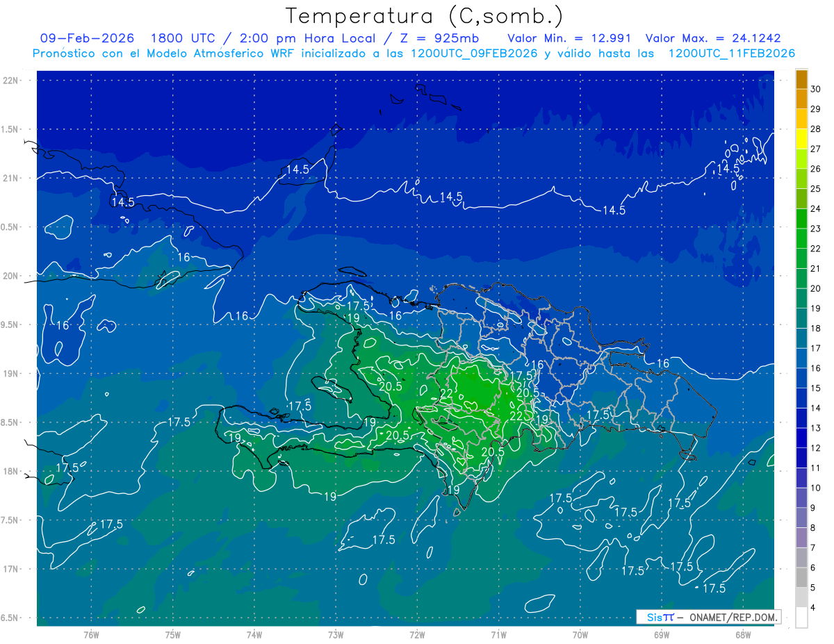The width and height of the screenshot is (834, 644).
Task: Click the color scale label "13"
Action: (x=817, y=428)
